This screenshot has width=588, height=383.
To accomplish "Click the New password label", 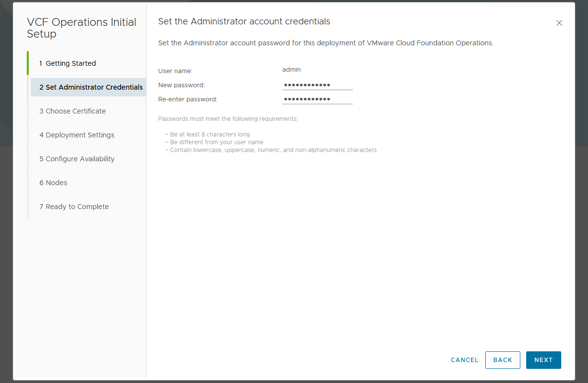I will [x=182, y=85].
